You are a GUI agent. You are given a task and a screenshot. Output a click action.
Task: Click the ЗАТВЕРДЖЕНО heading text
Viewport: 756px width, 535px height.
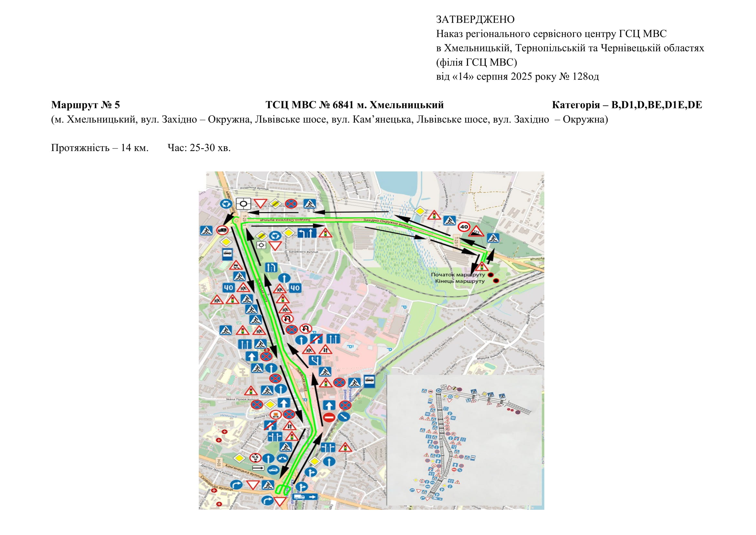click(475, 19)
